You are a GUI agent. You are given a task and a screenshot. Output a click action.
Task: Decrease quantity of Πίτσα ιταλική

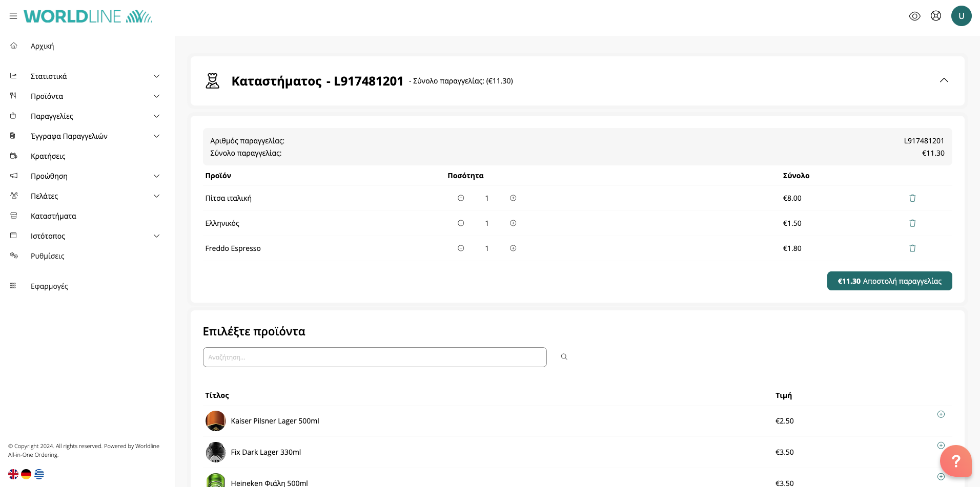click(x=461, y=198)
